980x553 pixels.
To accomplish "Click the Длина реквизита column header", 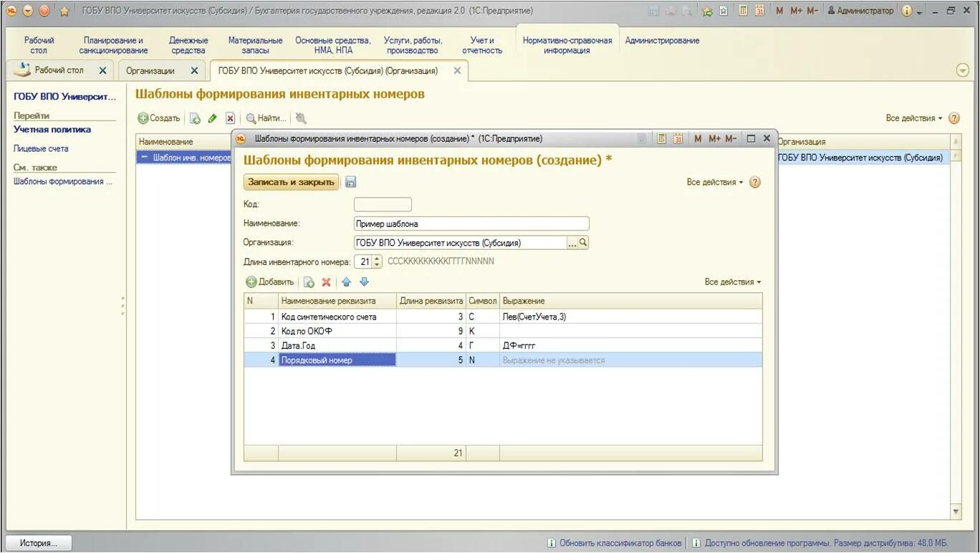I will [431, 301].
